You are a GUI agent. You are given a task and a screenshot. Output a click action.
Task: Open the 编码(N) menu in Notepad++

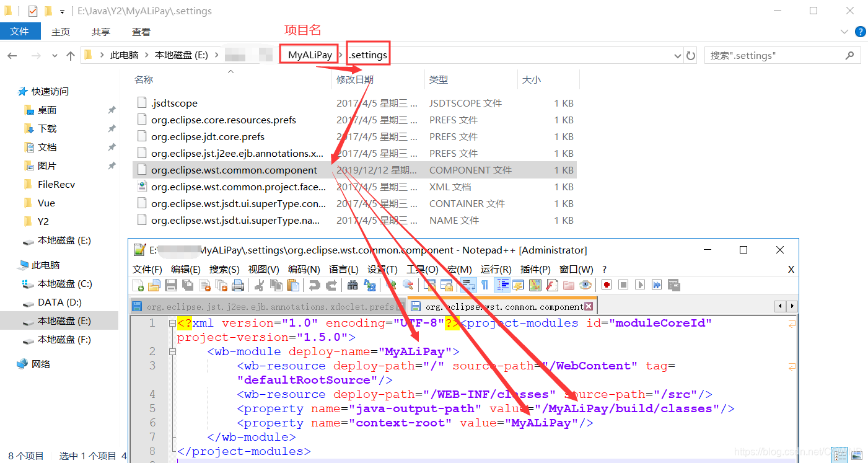(304, 269)
